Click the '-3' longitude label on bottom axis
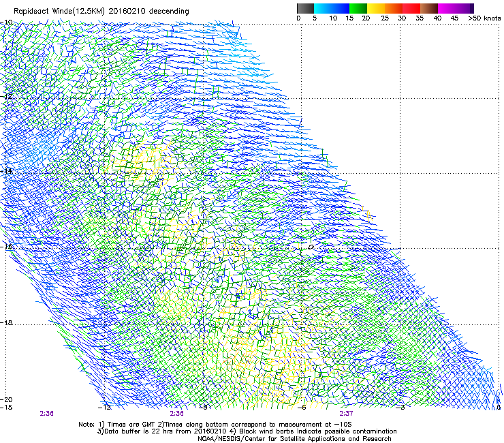 point(401,408)
